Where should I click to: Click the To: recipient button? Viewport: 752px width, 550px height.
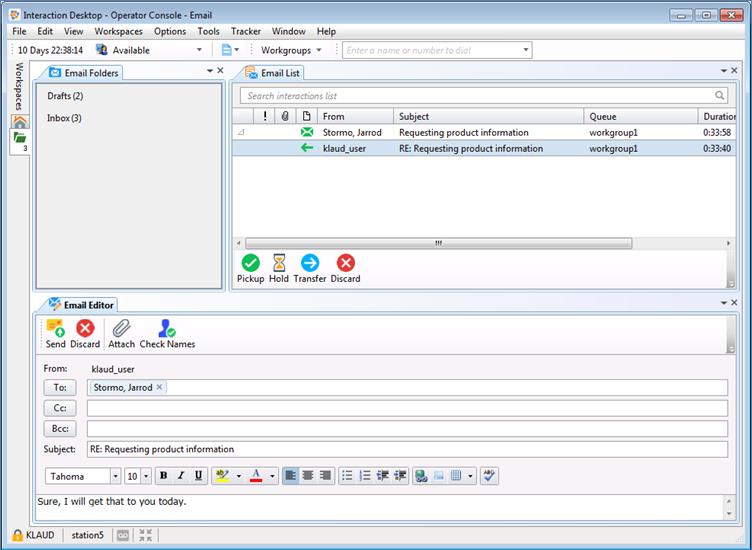pyautogui.click(x=60, y=387)
